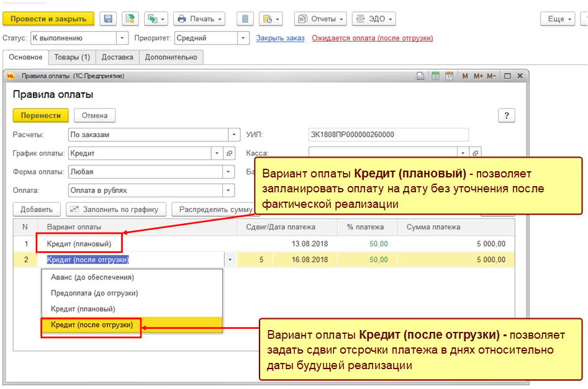
Task: Click the post document icon
Action: point(130,19)
